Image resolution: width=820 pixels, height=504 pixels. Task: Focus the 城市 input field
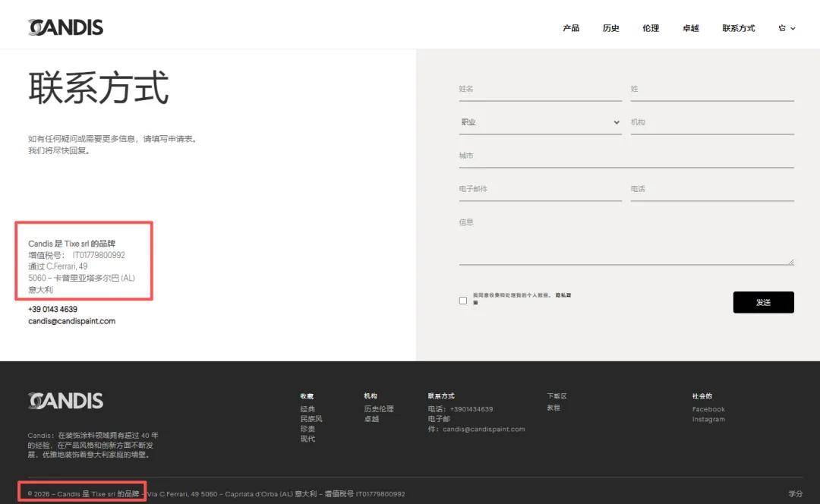(626, 156)
